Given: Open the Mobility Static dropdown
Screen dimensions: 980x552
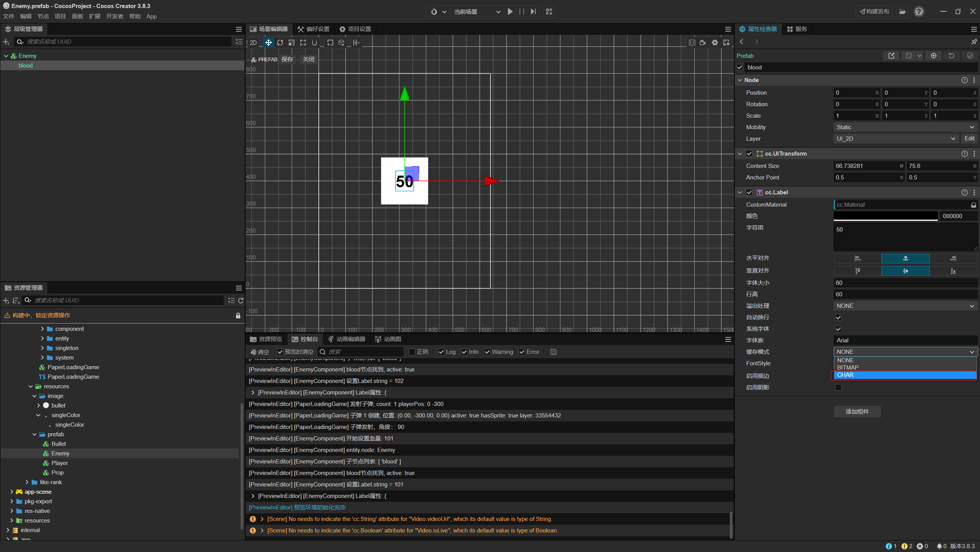Looking at the screenshot, I should point(905,127).
